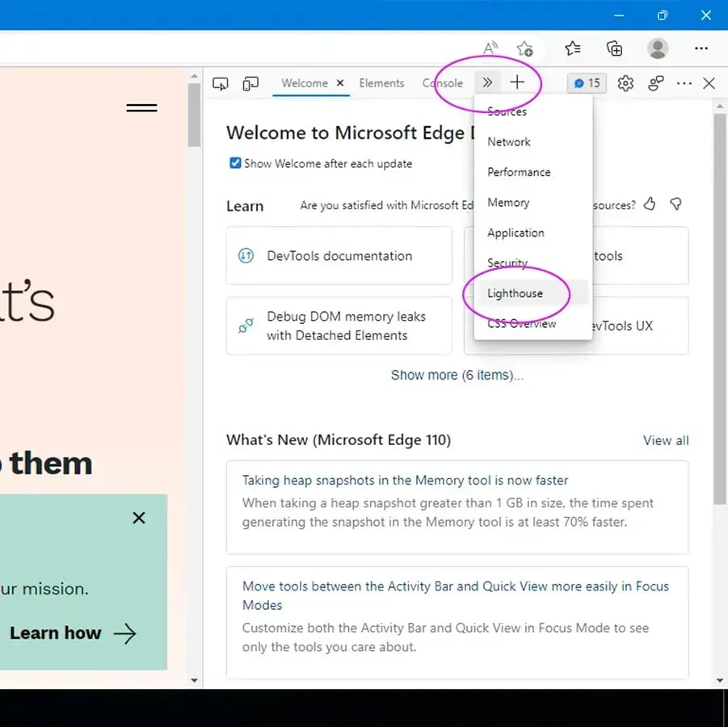
Task: Choose Network in the overflow menu
Action: pyautogui.click(x=509, y=142)
